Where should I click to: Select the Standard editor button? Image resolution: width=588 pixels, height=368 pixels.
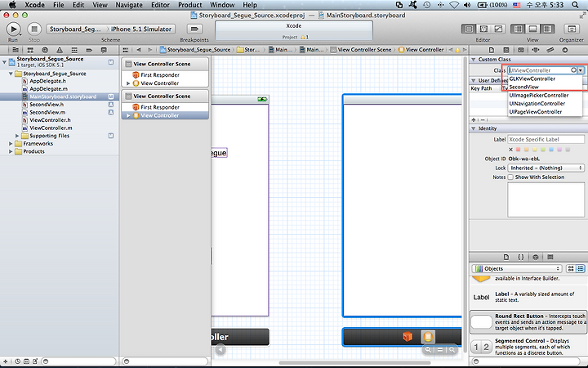click(x=469, y=29)
